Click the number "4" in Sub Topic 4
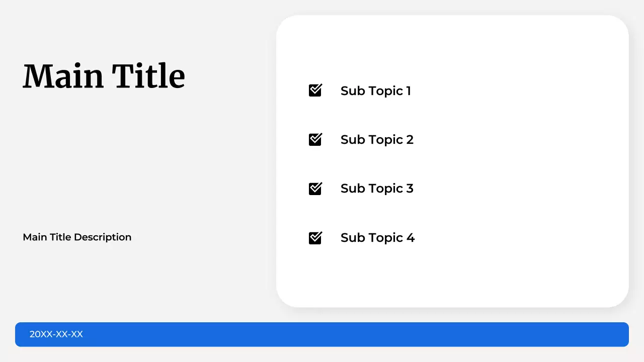 click(x=411, y=238)
